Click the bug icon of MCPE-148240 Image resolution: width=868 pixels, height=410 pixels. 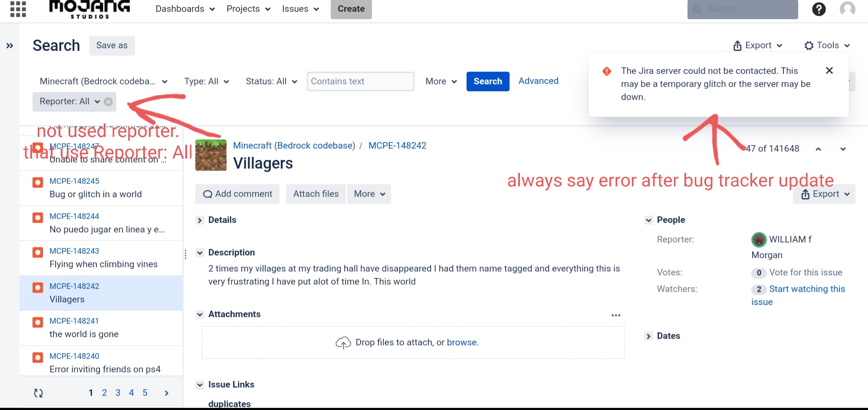tap(38, 357)
